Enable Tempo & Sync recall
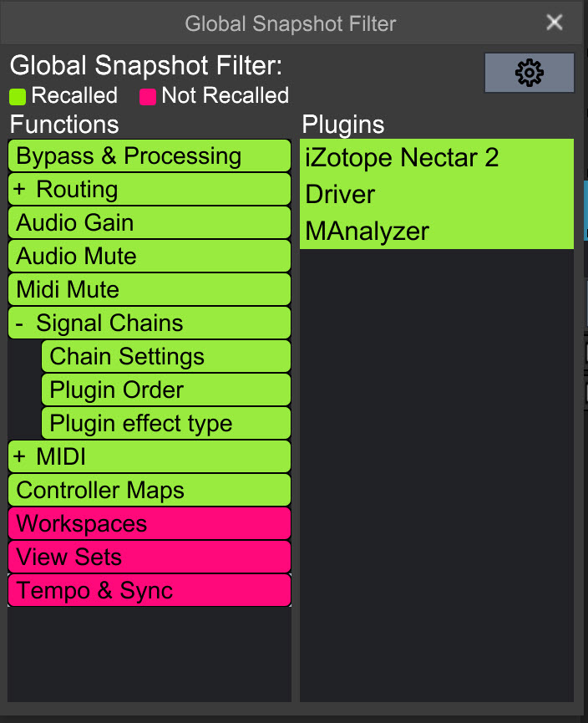 (149, 591)
